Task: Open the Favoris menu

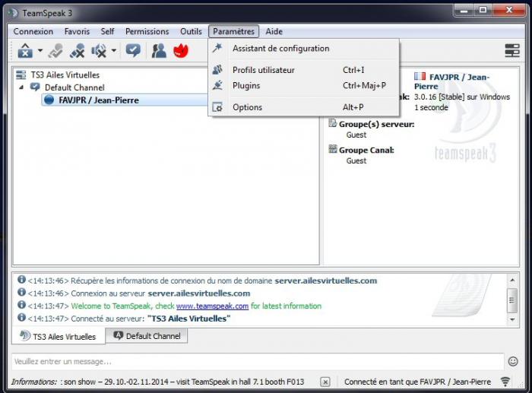Action: point(77,32)
